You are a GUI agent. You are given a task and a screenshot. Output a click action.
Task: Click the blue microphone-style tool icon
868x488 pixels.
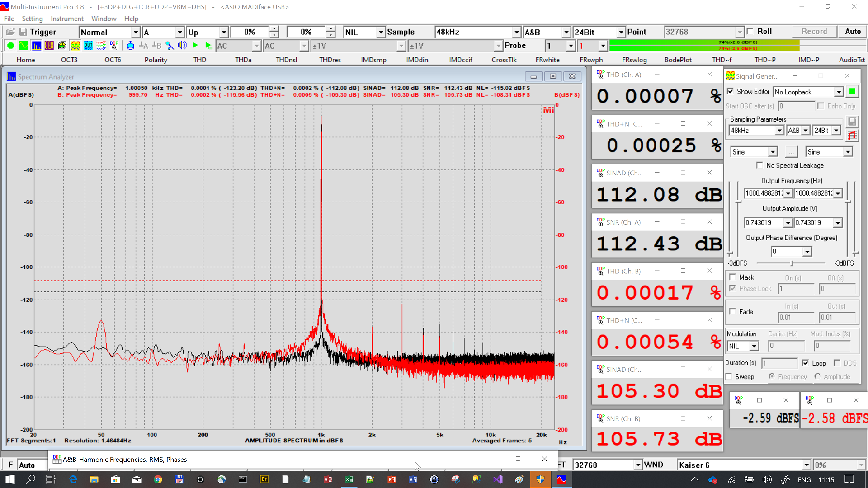pos(170,46)
